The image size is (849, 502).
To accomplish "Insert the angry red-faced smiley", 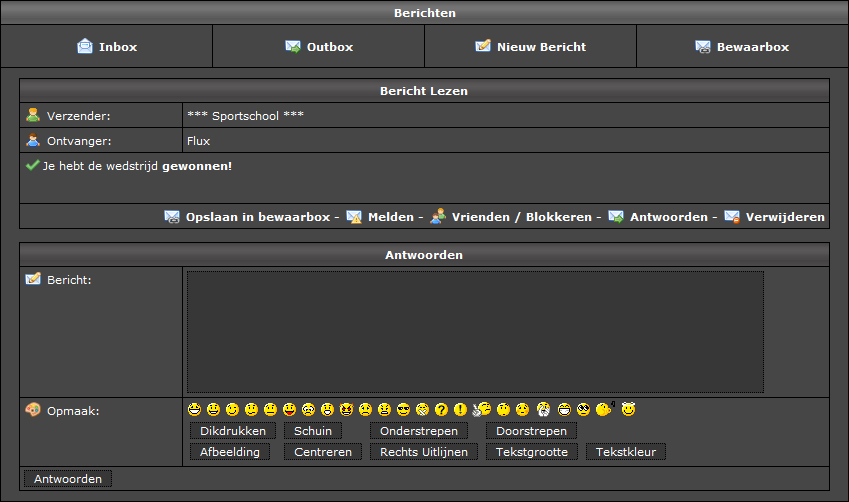I will pos(346,409).
